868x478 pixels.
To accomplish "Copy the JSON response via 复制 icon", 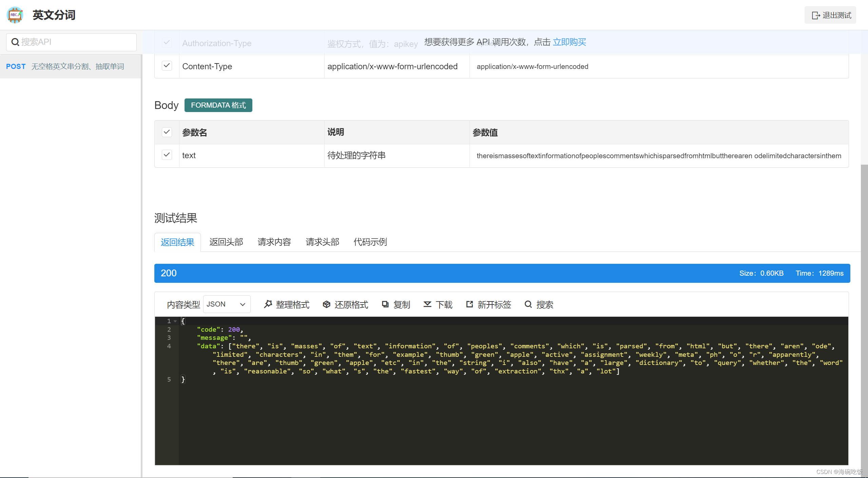I will tap(385, 304).
